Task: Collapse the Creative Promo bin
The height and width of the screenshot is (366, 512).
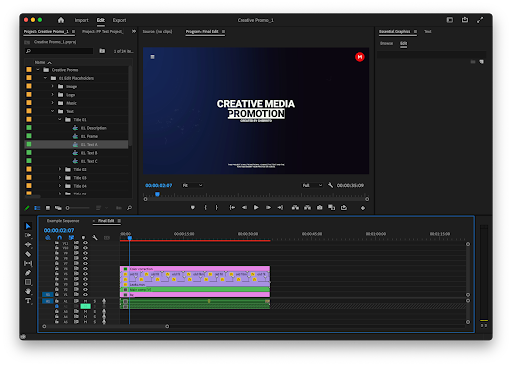Action: coord(38,70)
